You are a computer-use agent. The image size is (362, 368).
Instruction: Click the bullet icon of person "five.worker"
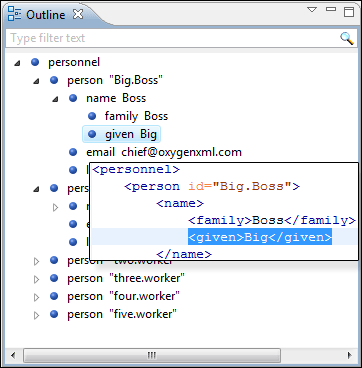(54, 314)
